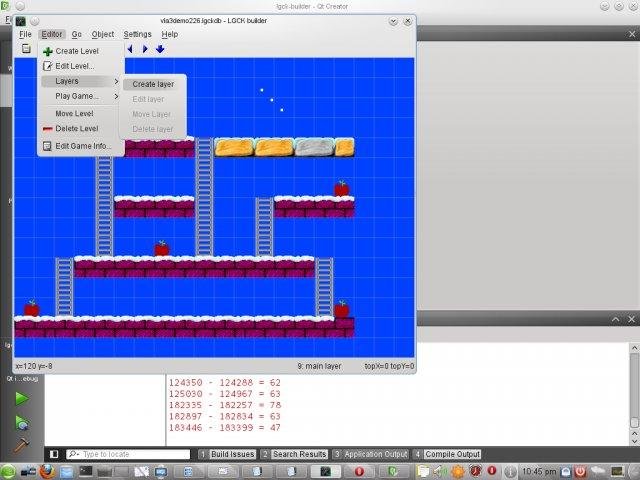The image size is (640, 480).
Task: Click the Start Debugging icon in Qt Creator
Action: 22,422
